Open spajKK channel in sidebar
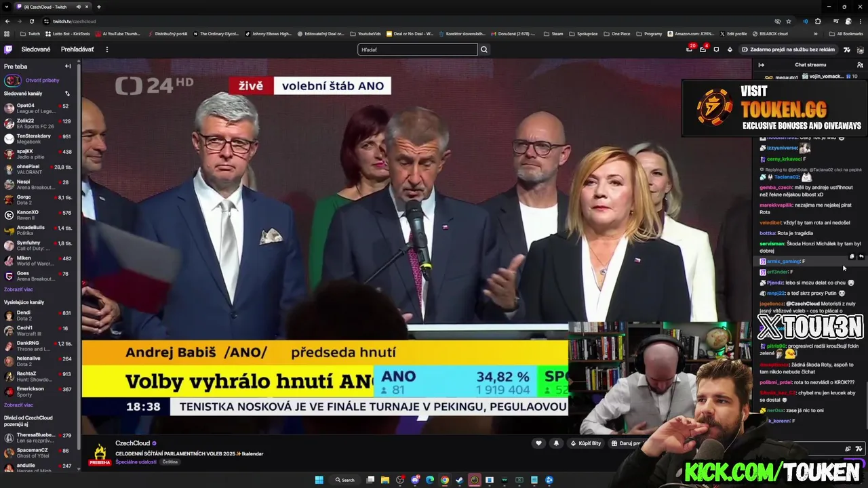Image resolution: width=868 pixels, height=488 pixels. [x=39, y=154]
